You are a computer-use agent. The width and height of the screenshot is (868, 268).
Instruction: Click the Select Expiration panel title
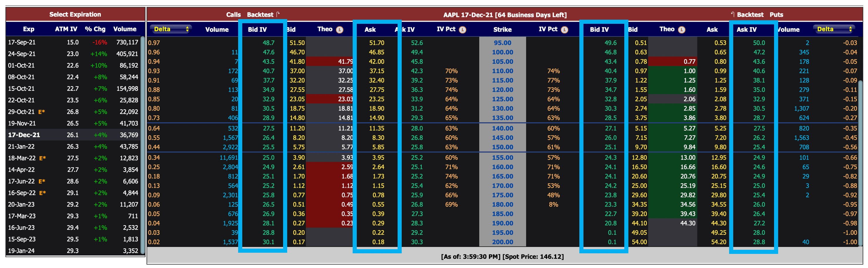pyautogui.click(x=75, y=14)
